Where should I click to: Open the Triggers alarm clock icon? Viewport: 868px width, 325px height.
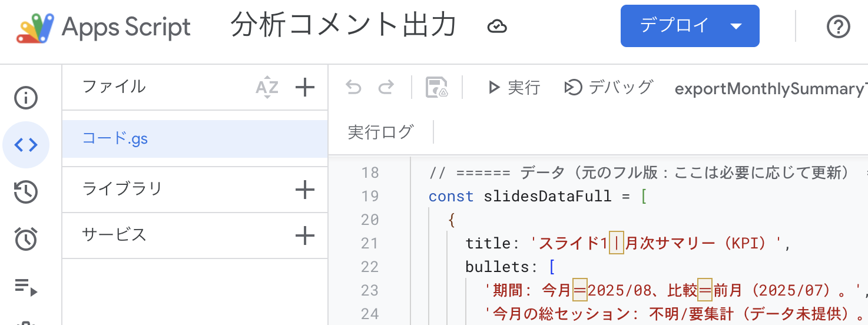[26, 238]
